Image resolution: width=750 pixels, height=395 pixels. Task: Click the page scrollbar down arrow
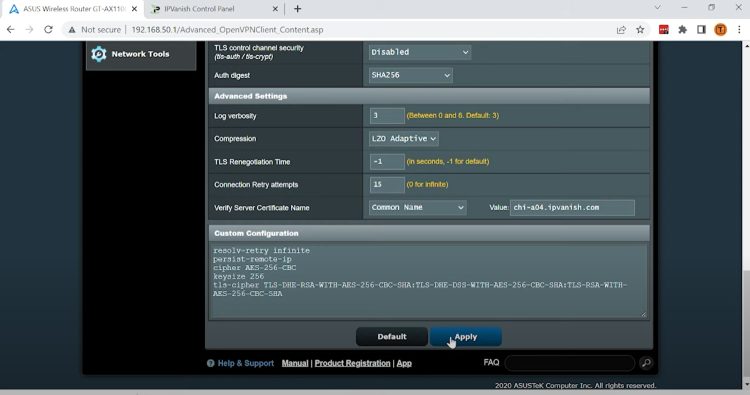746,384
